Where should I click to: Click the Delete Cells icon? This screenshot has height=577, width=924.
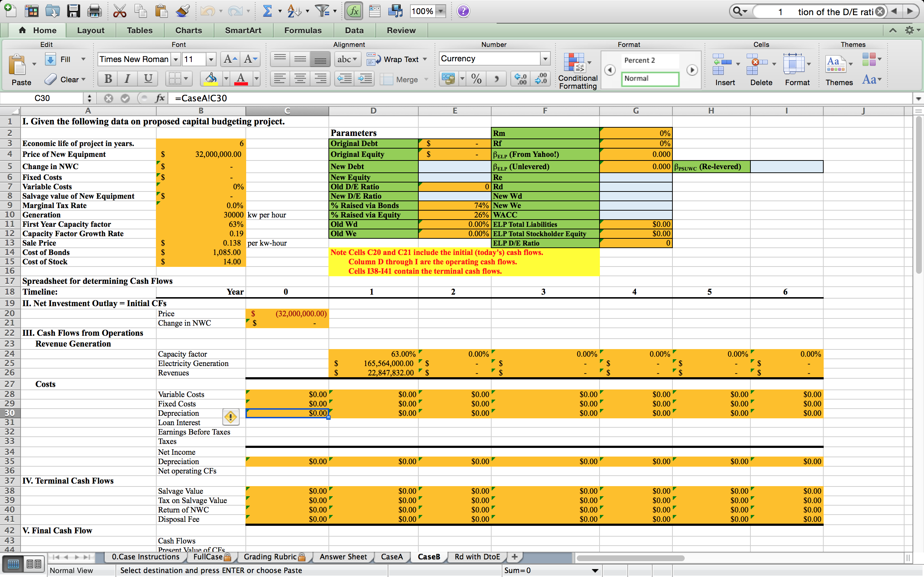pyautogui.click(x=757, y=65)
